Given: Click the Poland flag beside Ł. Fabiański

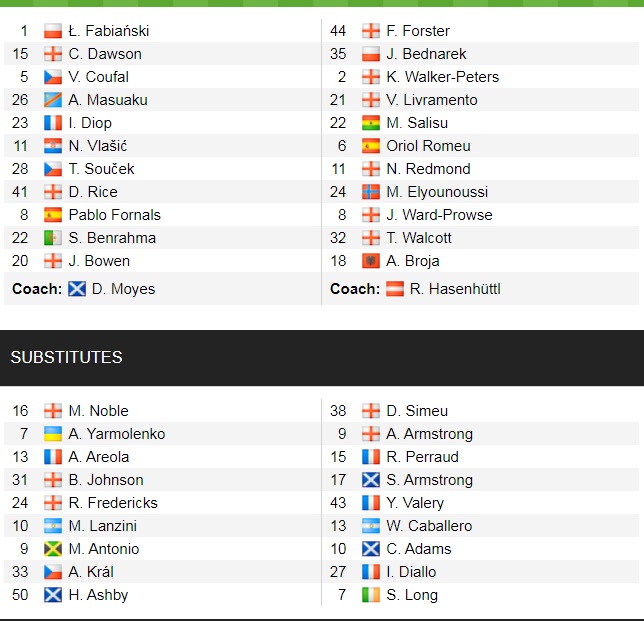Looking at the screenshot, I should [x=53, y=31].
